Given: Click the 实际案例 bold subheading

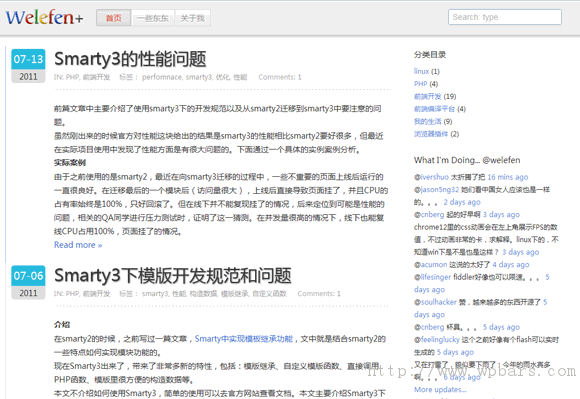Looking at the screenshot, I should click(x=70, y=163).
